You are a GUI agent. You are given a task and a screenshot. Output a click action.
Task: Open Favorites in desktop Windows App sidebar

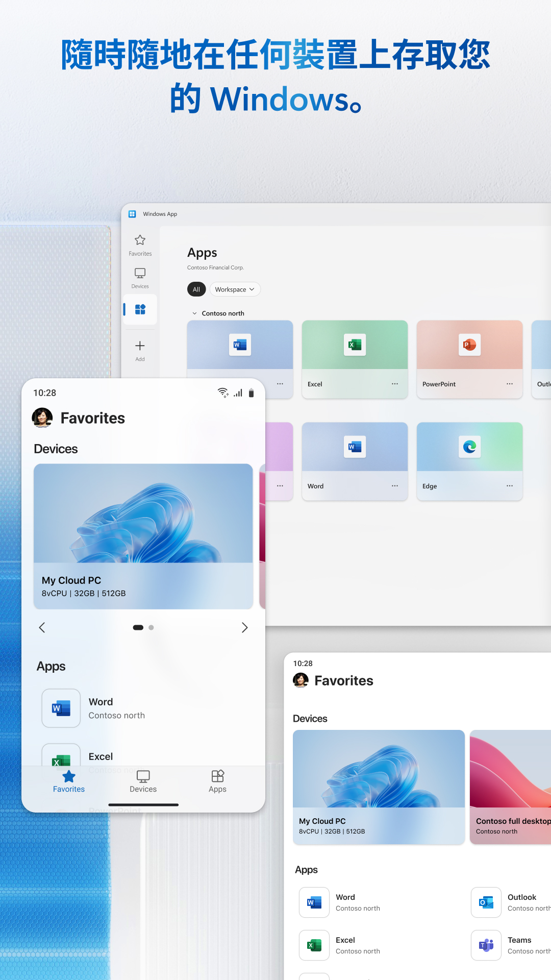140,245
